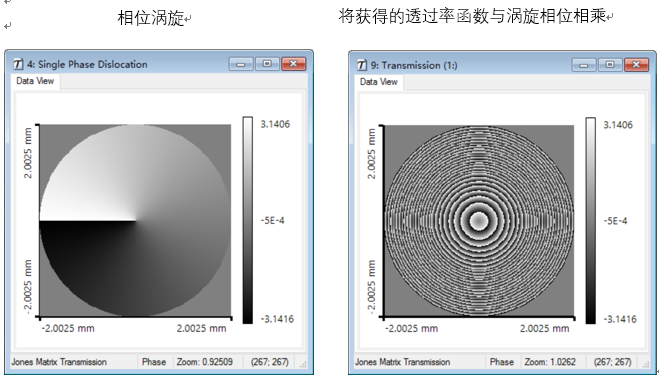Maximize the Transmission (1:) window
This screenshot has height=382, width=659.
(x=610, y=65)
